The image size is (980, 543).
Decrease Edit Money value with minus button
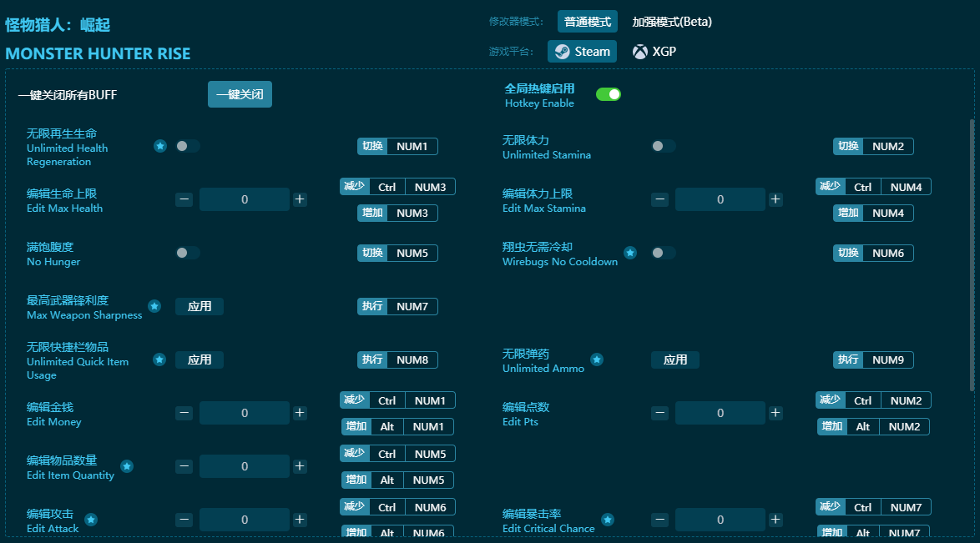pos(184,413)
